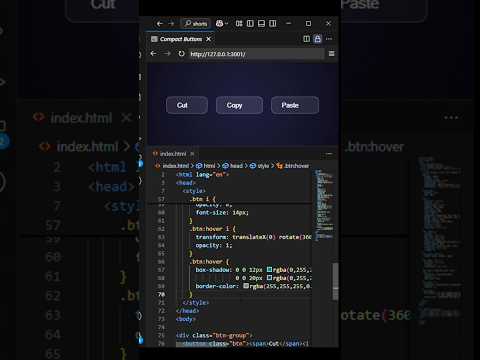Viewport: 480px width, 360px height.
Task: Click the preview URL address field
Action: click(257, 54)
